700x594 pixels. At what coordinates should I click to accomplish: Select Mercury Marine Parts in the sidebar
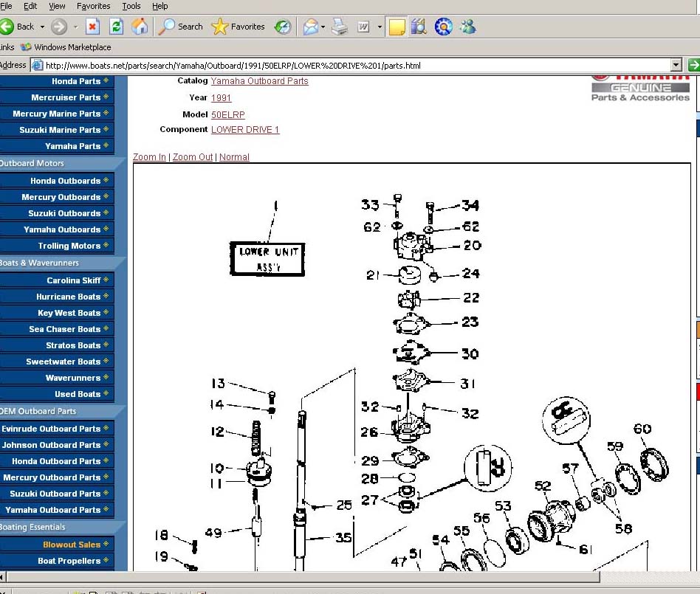[57, 114]
